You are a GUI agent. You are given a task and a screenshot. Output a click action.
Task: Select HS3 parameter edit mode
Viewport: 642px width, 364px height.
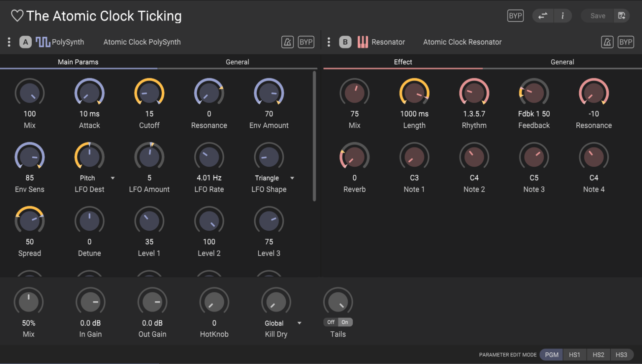pyautogui.click(x=622, y=355)
